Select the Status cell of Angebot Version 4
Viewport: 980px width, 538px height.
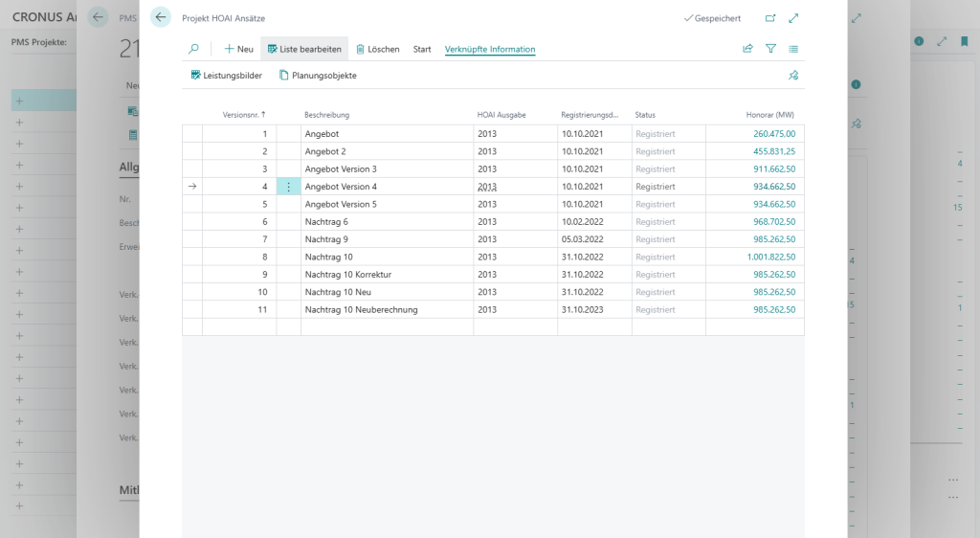tap(669, 187)
